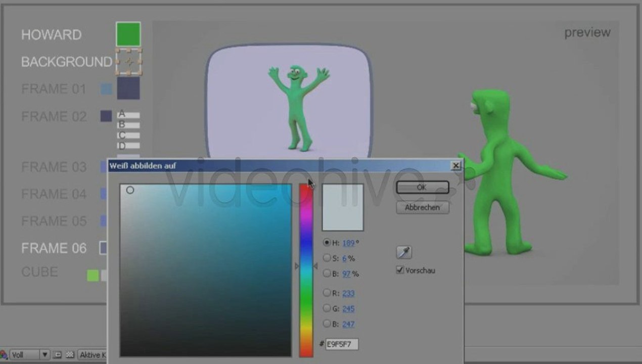642x364 pixels.
Task: Click the large dark FRAME 01 swatch
Action: pos(128,88)
